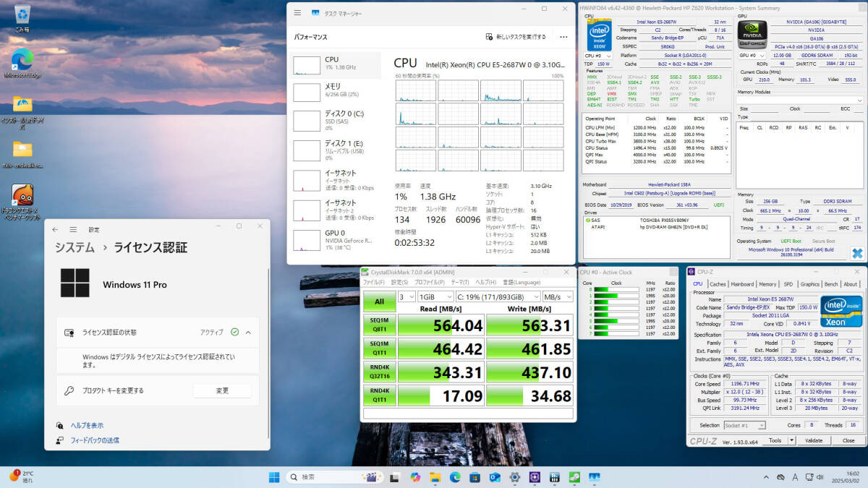868x488 pixels.
Task: Run the SEQ1M Q1T1 benchmark test
Action: [379, 349]
